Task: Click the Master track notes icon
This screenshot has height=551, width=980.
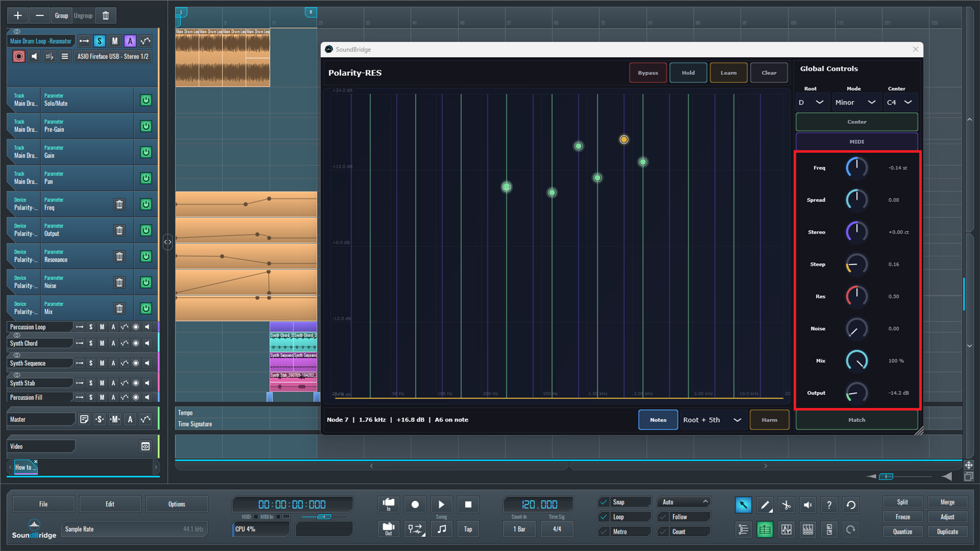Action: click(84, 419)
